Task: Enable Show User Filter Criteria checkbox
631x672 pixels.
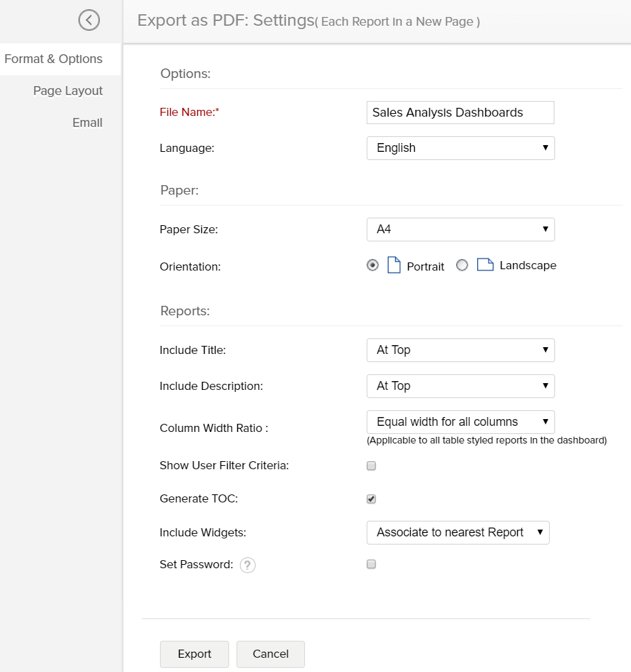Action: [371, 466]
